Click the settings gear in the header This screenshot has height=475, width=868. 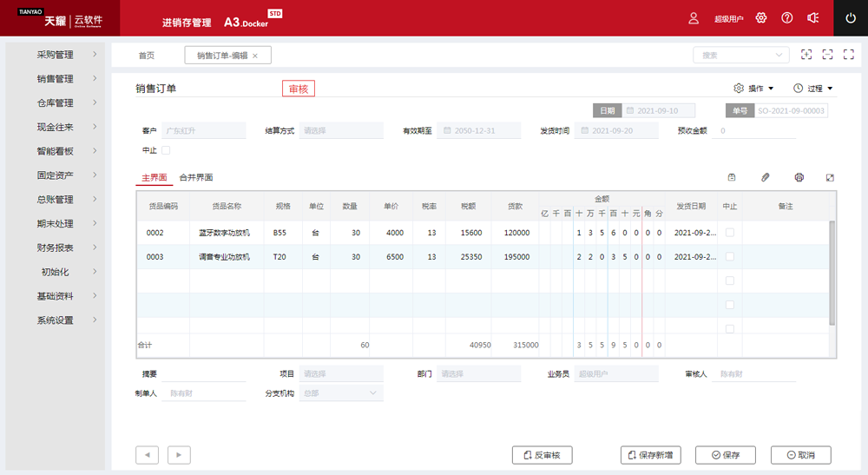(x=761, y=18)
